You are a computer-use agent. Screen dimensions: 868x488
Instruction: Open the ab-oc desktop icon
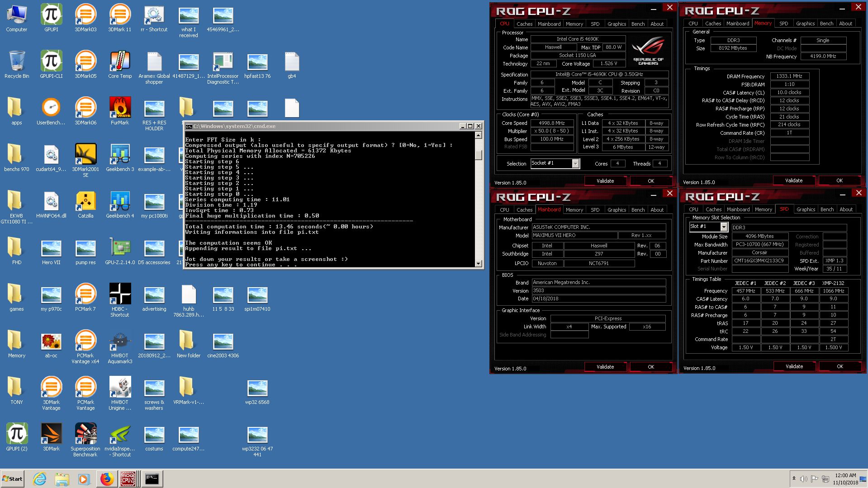click(51, 344)
